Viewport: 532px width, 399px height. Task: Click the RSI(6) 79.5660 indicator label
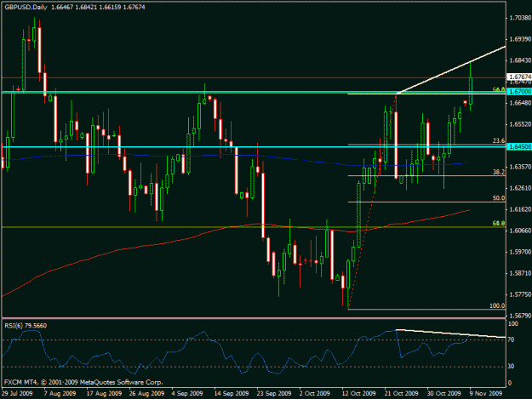coord(26,326)
